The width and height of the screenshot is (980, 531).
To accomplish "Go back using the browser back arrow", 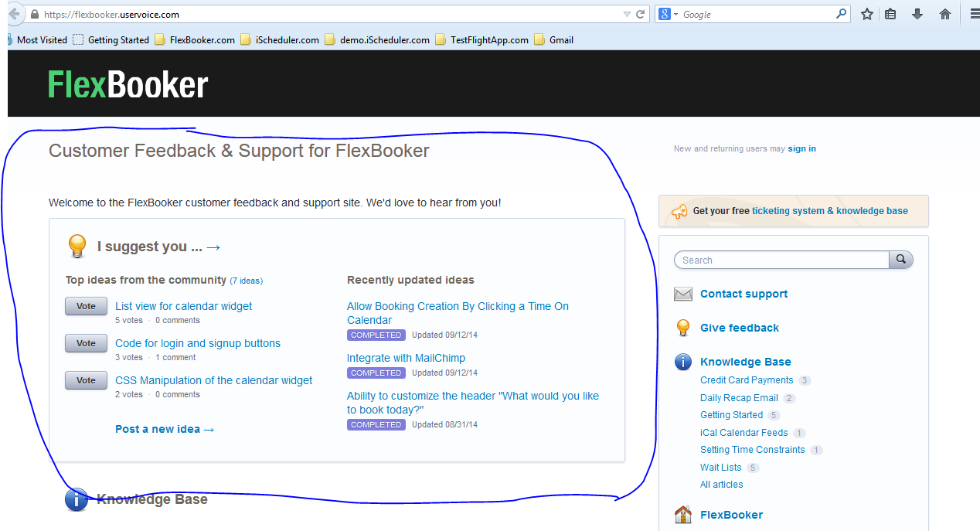I will pos(14,14).
